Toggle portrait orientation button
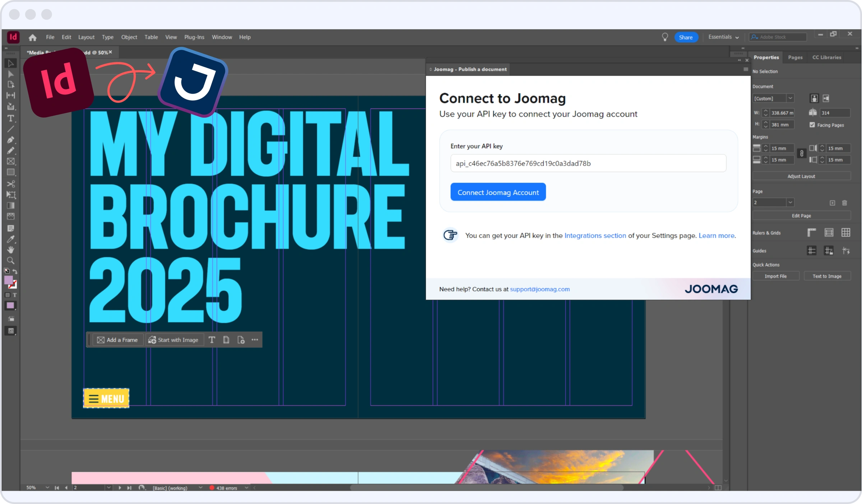862x504 pixels. (x=814, y=98)
